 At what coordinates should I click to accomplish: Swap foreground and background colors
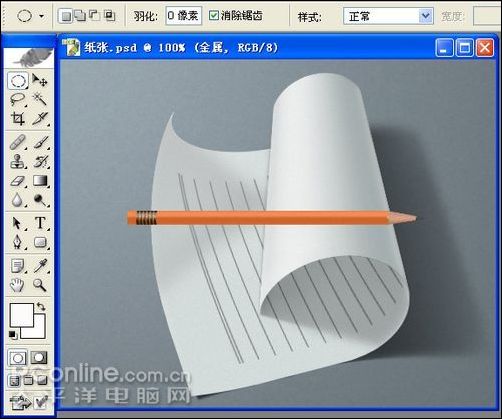pyautogui.click(x=41, y=306)
